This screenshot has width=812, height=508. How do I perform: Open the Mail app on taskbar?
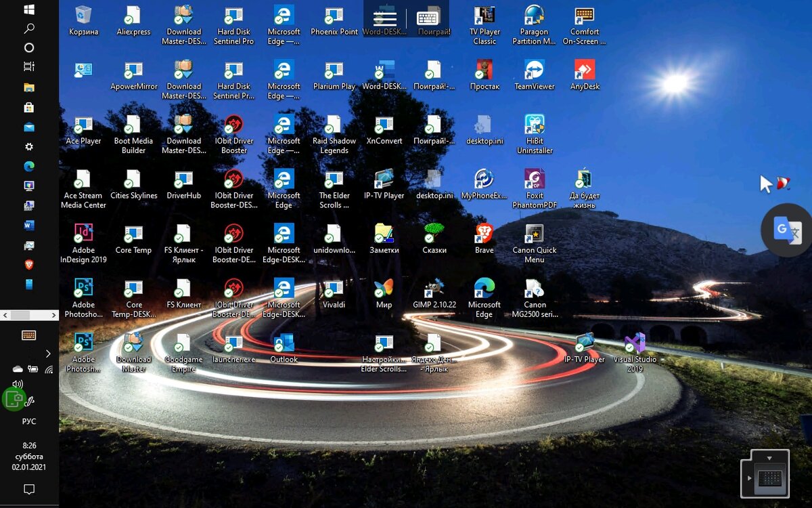point(29,127)
